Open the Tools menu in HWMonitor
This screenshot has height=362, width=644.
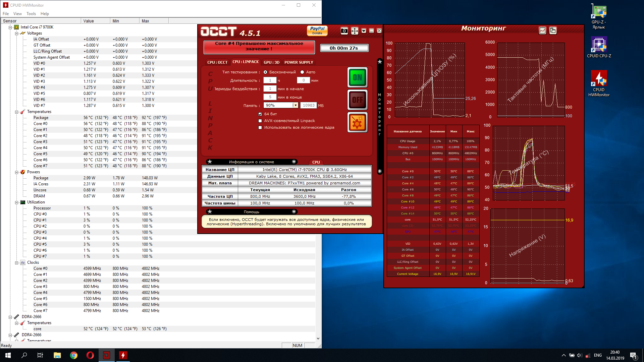(31, 14)
